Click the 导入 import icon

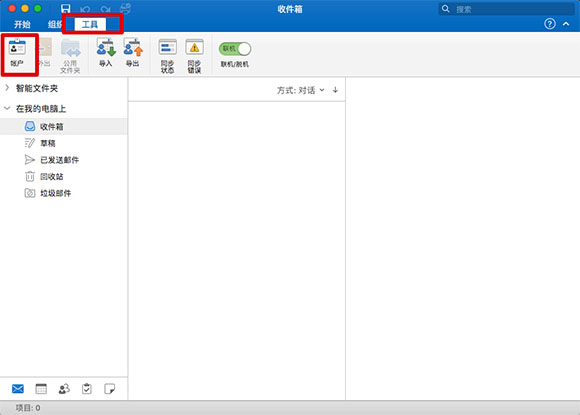tap(106, 53)
